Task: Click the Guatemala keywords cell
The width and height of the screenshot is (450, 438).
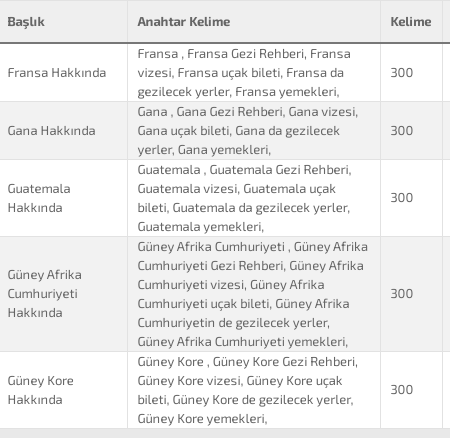Action: pyautogui.click(x=254, y=198)
